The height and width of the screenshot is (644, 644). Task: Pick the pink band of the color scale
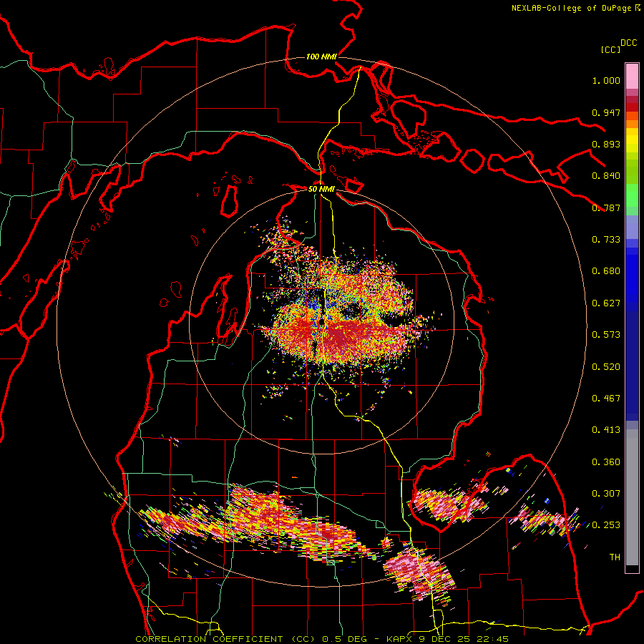632,77
